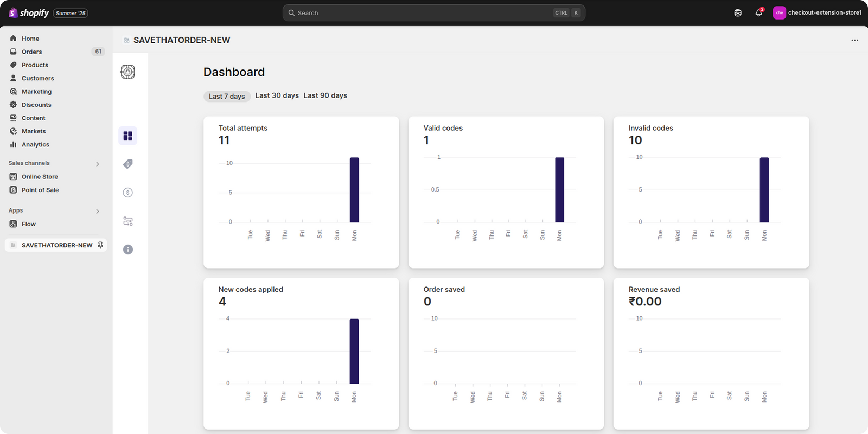The height and width of the screenshot is (434, 868).
Task: Click the workflow settings icon in app sidebar
Action: [127, 221]
